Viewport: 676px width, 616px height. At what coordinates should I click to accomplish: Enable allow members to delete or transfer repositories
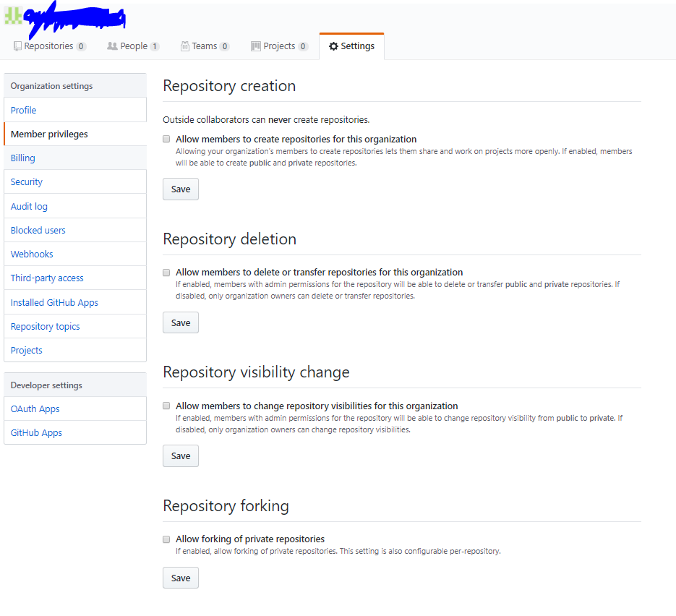(x=166, y=273)
